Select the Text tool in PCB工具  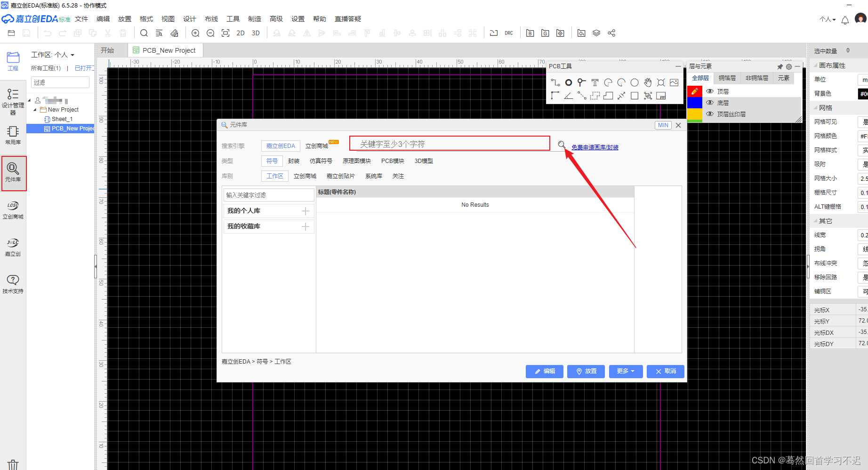595,82
